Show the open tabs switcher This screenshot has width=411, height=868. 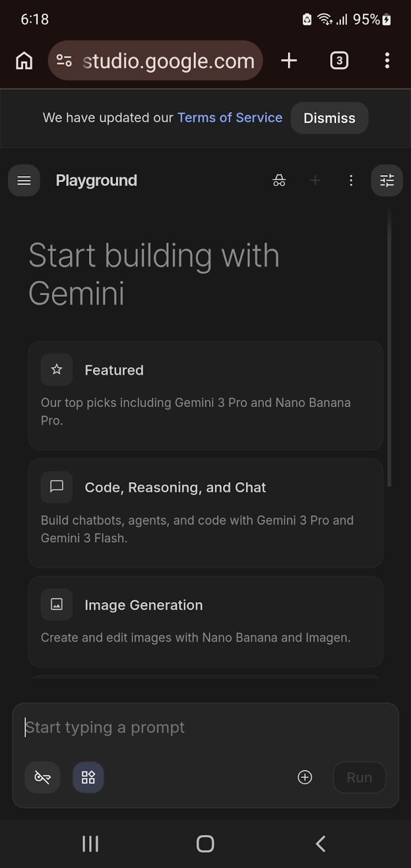tap(339, 61)
